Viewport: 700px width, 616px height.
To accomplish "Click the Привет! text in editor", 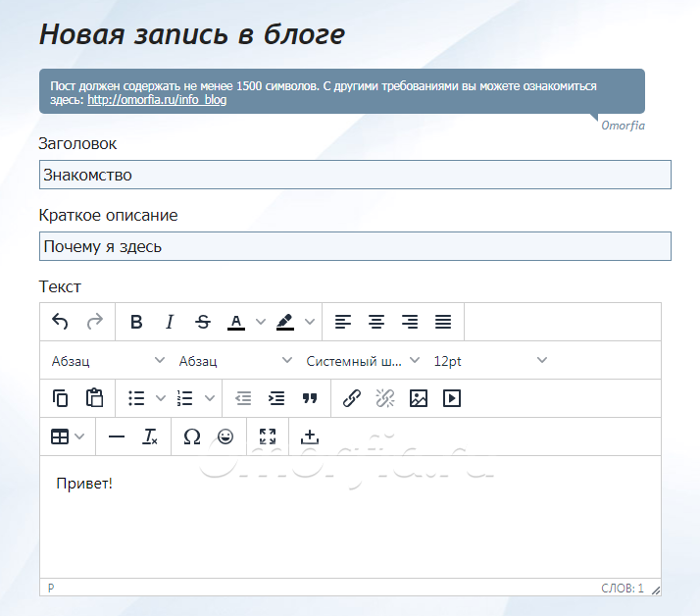I will [84, 484].
